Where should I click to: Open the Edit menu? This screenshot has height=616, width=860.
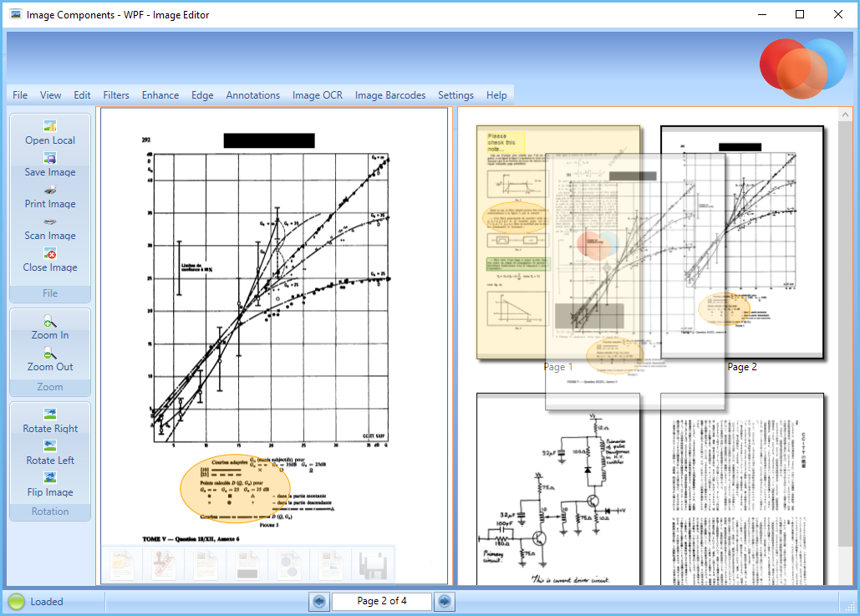tap(82, 95)
